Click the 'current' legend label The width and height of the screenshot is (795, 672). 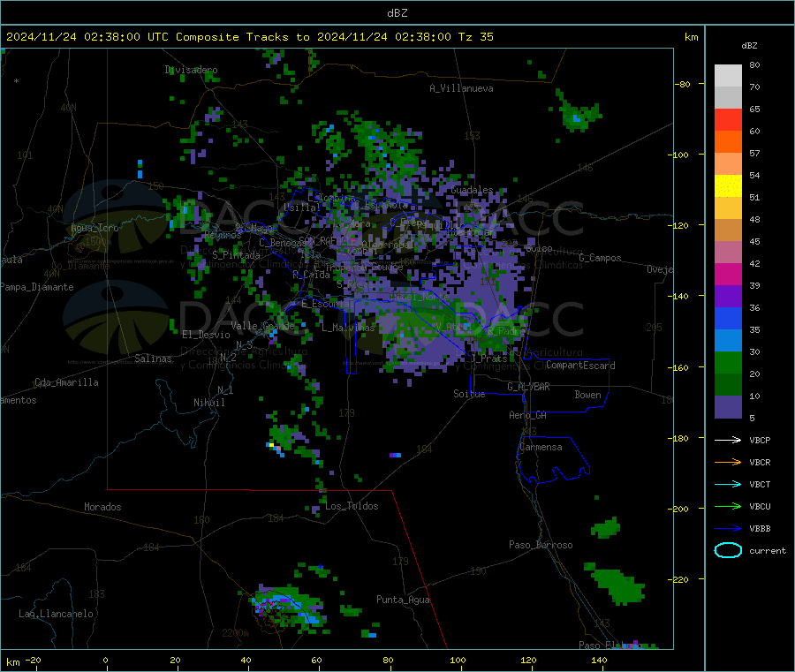[768, 550]
